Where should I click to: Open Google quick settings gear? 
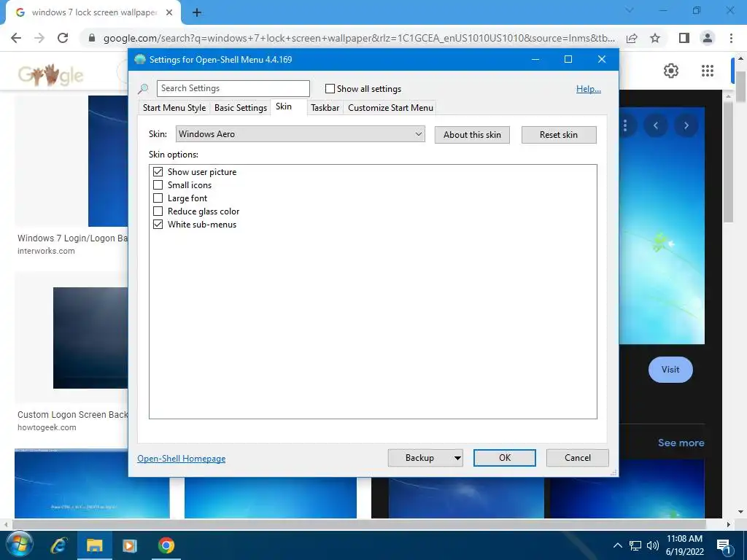tap(671, 71)
